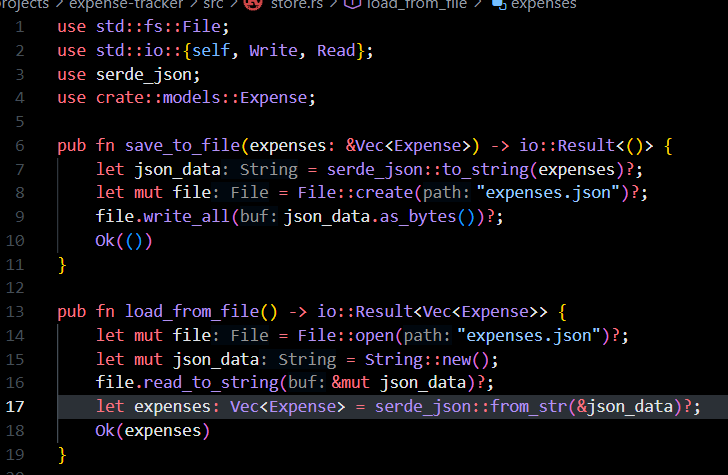Screen dimensions: 728x475
Task: Click &json_data argument on line 17
Action: coord(625,407)
